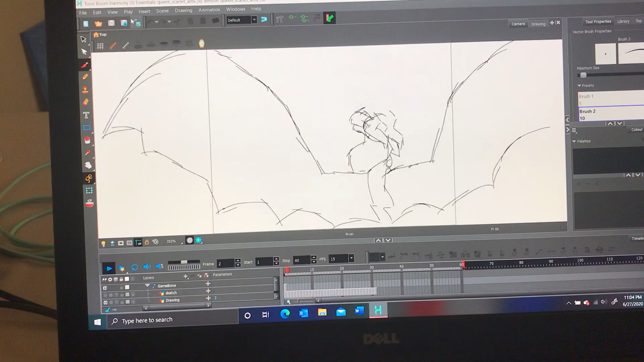Image resolution: width=644 pixels, height=362 pixels.
Task: Open the FPS dropdown arrow
Action: [351, 258]
